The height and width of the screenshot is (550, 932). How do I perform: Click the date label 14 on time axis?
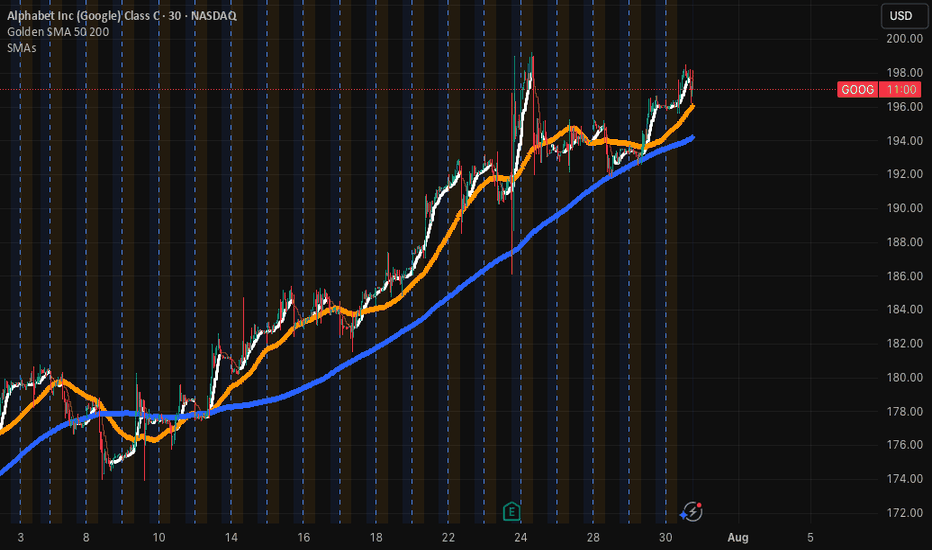click(231, 538)
